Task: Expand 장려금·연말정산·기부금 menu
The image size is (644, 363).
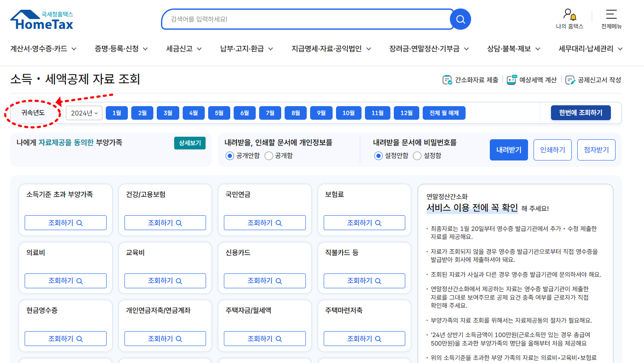Action: pos(429,49)
